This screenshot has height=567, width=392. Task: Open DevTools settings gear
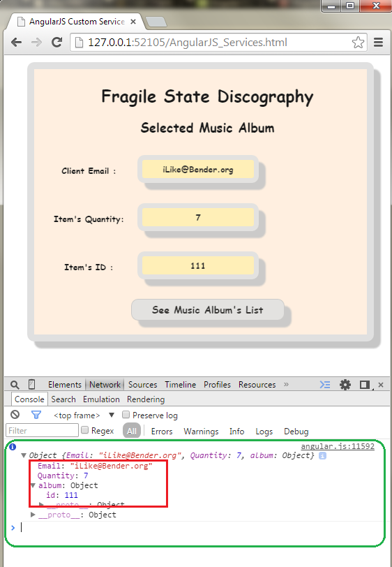coord(345,385)
